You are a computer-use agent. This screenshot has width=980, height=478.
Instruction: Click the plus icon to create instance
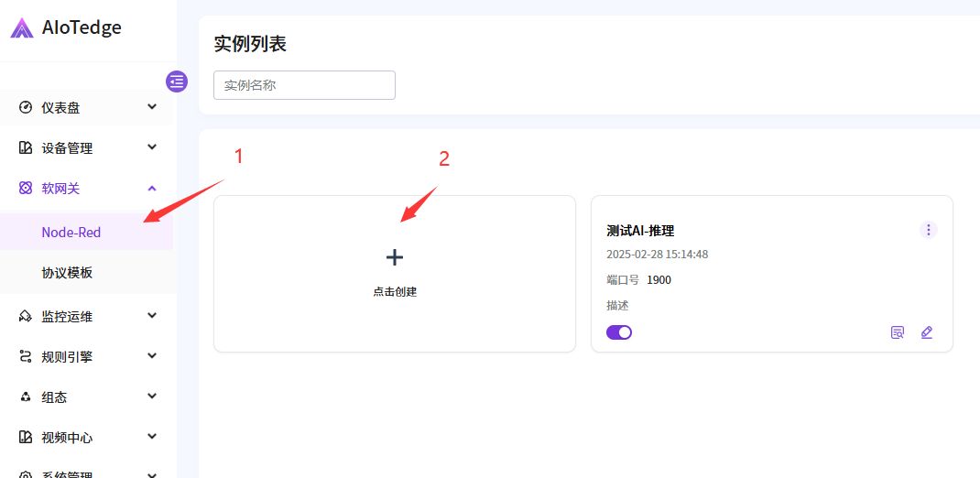[395, 257]
